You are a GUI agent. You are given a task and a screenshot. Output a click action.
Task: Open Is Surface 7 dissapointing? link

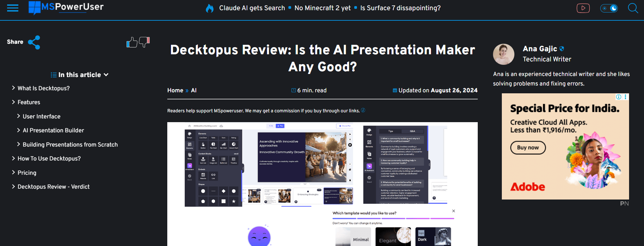(400, 8)
